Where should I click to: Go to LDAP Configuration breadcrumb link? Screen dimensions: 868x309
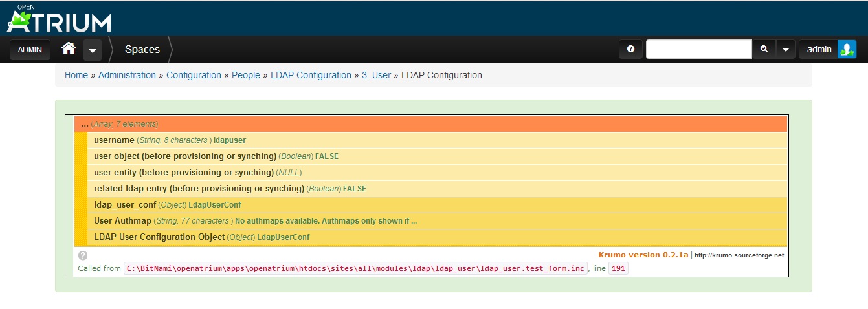[x=311, y=75]
